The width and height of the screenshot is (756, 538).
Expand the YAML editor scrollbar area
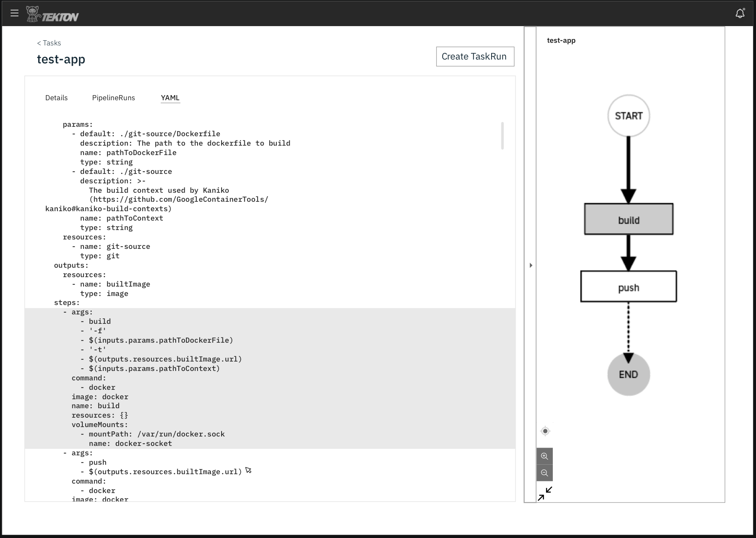click(x=503, y=135)
